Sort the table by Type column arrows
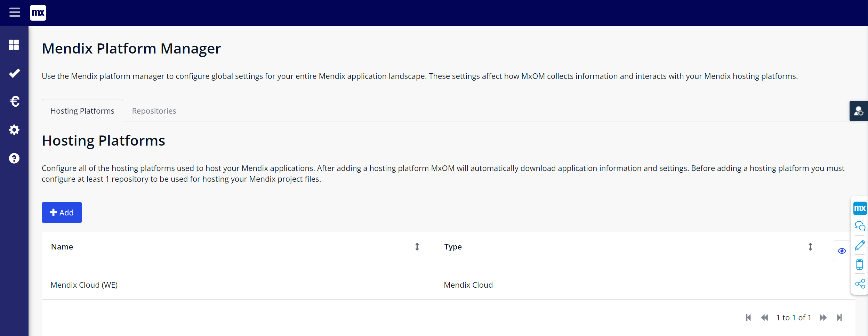 point(810,247)
